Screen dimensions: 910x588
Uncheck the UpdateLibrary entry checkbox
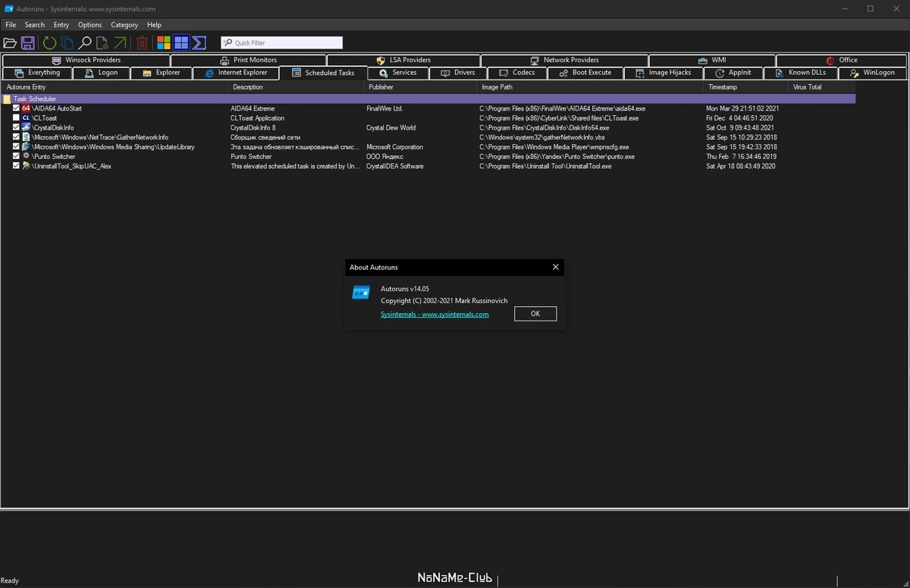coord(17,147)
